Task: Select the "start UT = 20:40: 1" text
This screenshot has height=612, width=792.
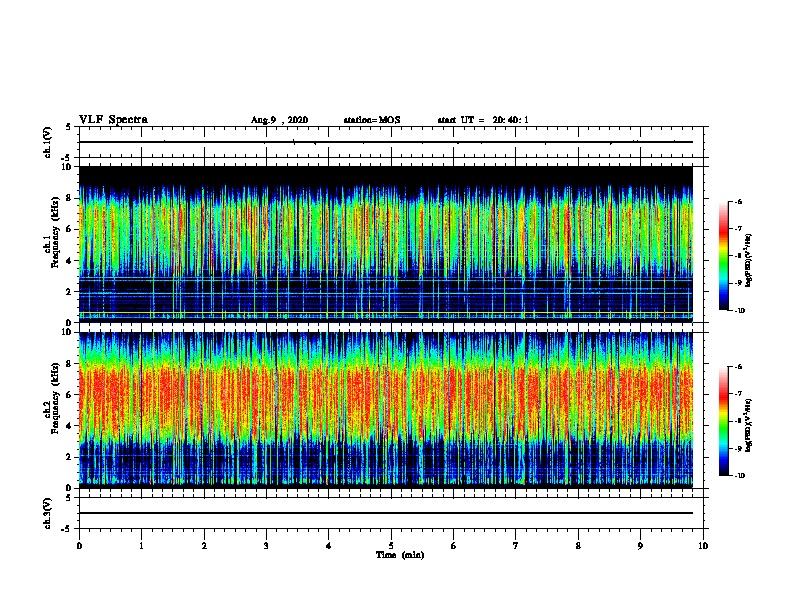Action: (x=483, y=120)
